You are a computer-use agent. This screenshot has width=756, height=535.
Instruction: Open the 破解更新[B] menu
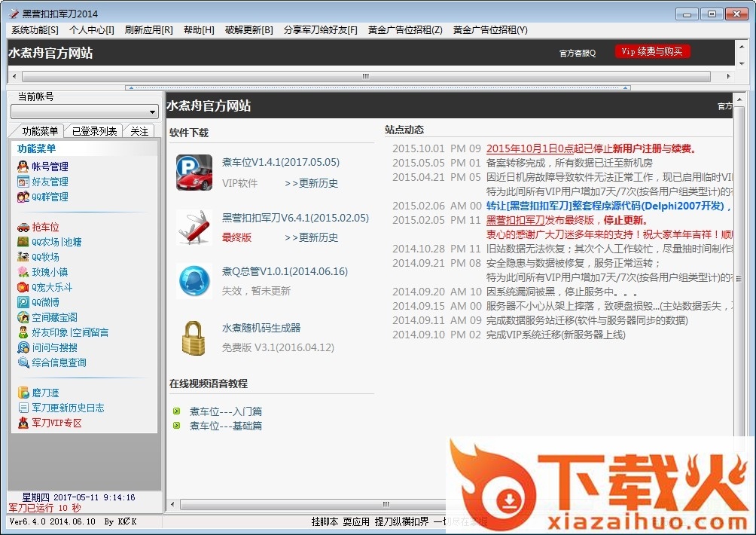(248, 30)
